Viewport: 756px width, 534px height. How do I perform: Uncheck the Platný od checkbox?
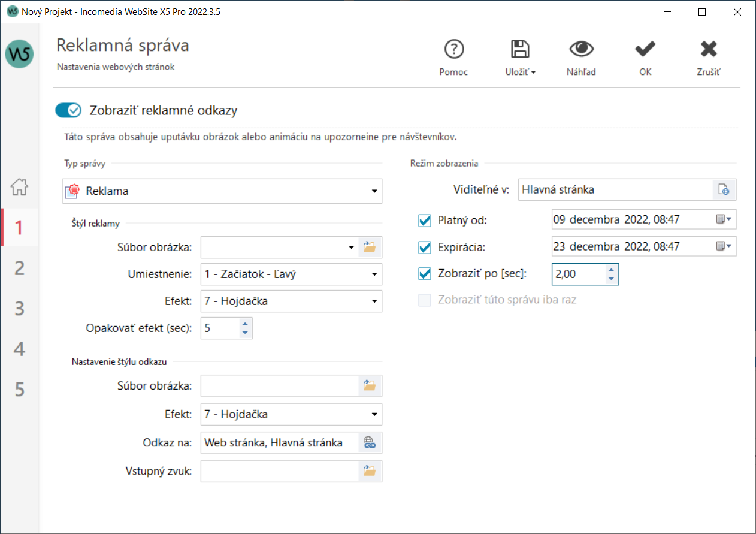click(425, 221)
